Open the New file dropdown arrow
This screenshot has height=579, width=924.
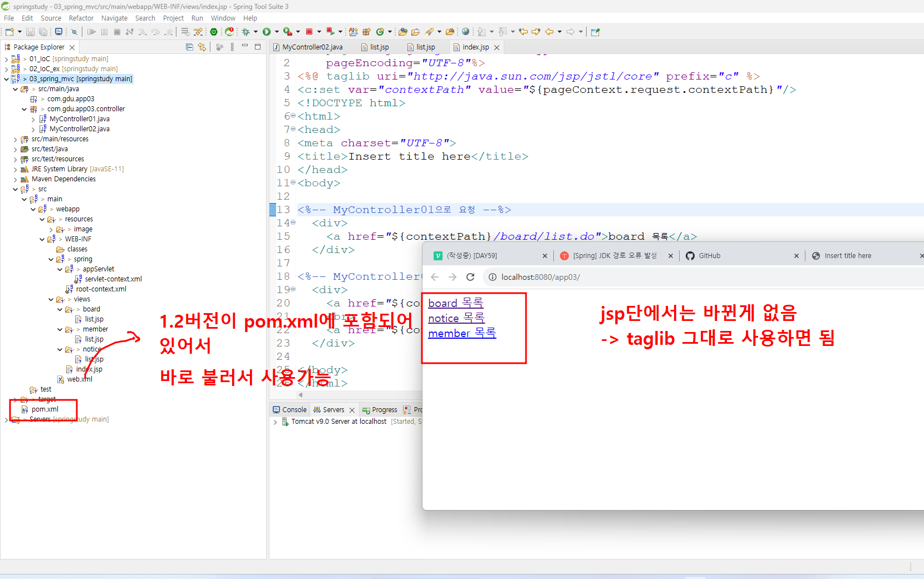point(19,32)
